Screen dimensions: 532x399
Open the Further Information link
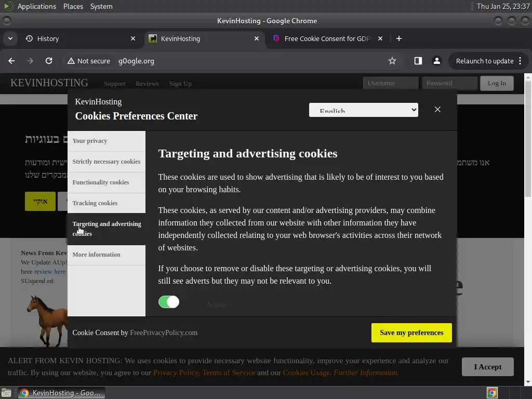366,373
